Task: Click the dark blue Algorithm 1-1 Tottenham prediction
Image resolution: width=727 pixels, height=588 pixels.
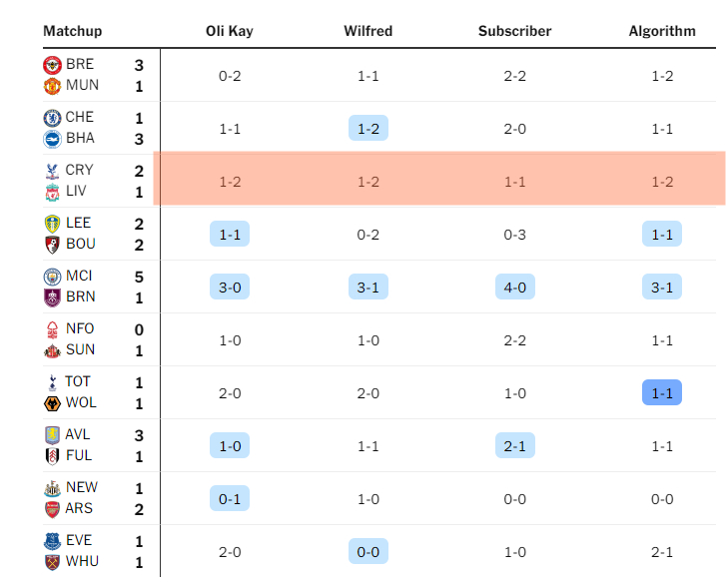Action: point(662,393)
